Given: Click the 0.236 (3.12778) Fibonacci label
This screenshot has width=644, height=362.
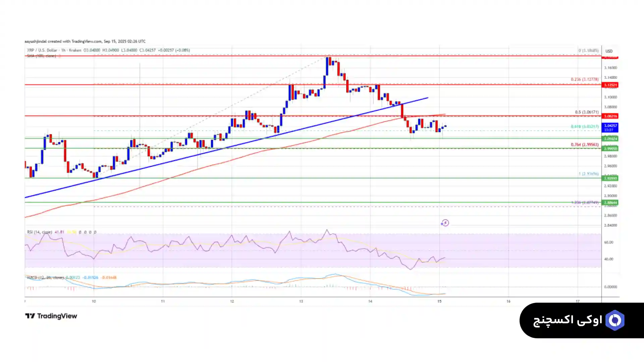Looking at the screenshot, I should [584, 79].
